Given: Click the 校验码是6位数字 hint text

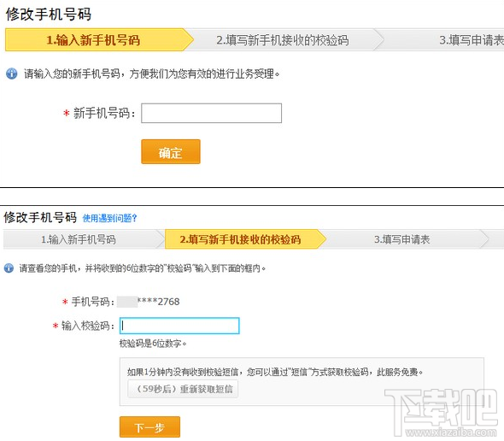Looking at the screenshot, I should 153,344.
